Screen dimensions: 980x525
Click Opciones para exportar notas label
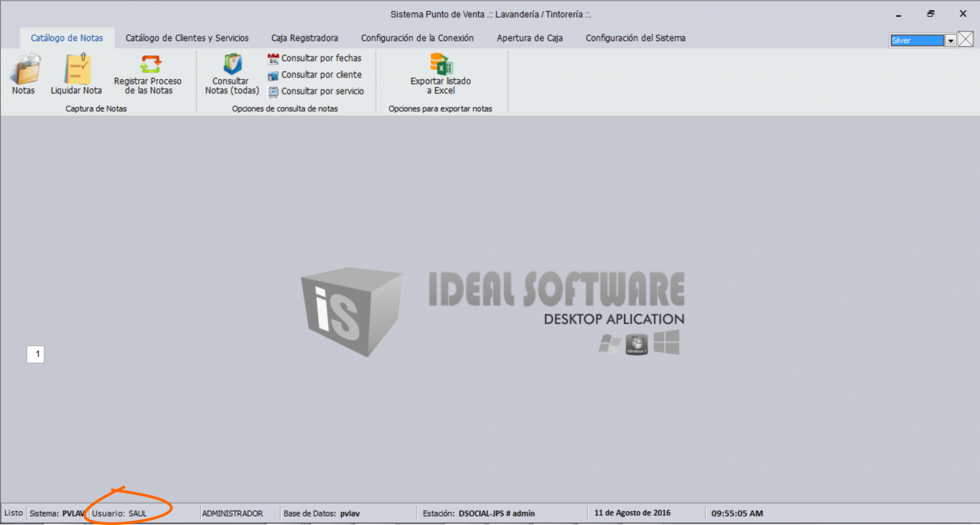[x=440, y=108]
